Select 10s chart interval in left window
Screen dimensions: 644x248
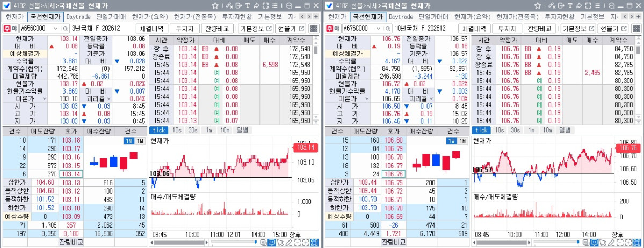coord(177,130)
